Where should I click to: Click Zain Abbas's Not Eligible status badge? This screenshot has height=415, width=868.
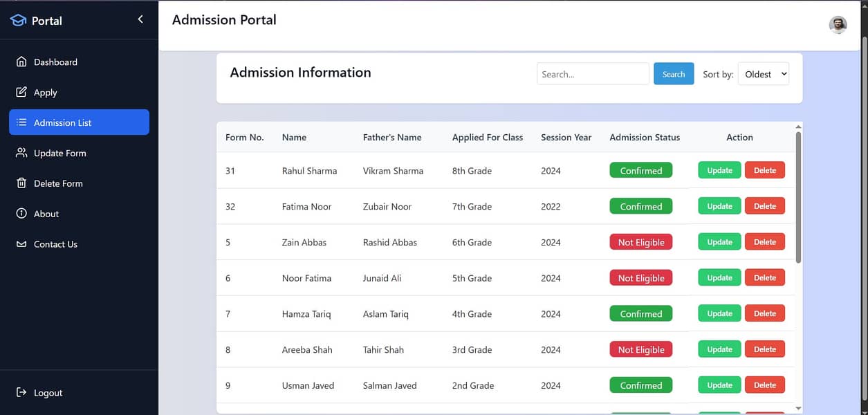click(640, 242)
